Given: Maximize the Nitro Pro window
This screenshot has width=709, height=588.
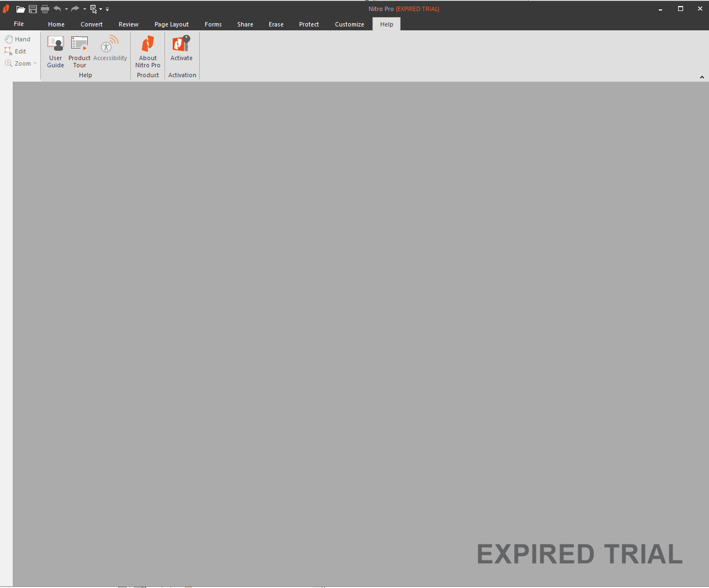Looking at the screenshot, I should pyautogui.click(x=680, y=9).
